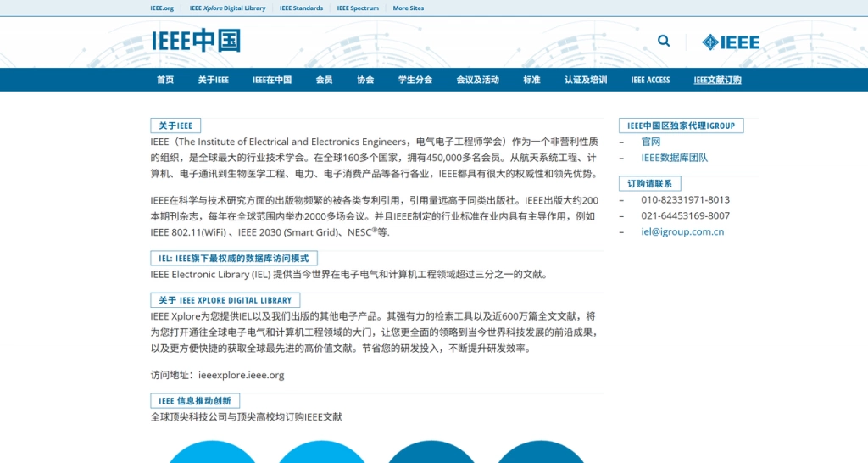This screenshot has width=868, height=463.
Task: Open the IEEE.org top link
Action: coord(162,8)
